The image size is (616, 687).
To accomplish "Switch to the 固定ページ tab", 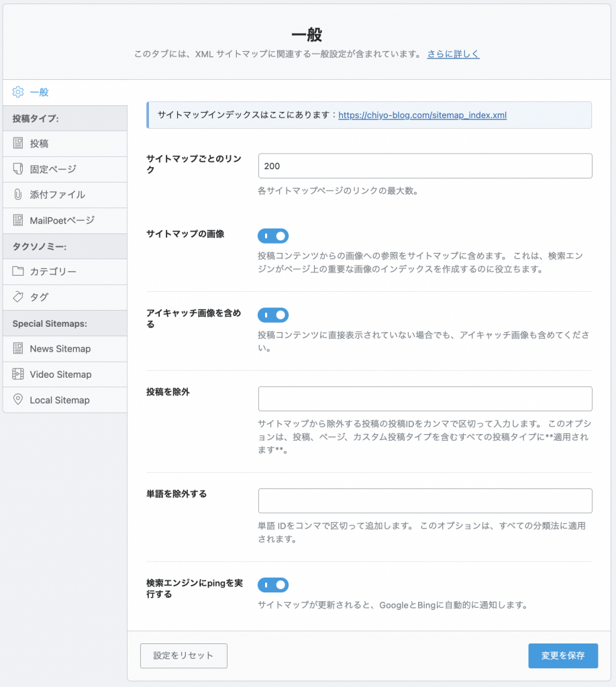I will pyautogui.click(x=65, y=169).
